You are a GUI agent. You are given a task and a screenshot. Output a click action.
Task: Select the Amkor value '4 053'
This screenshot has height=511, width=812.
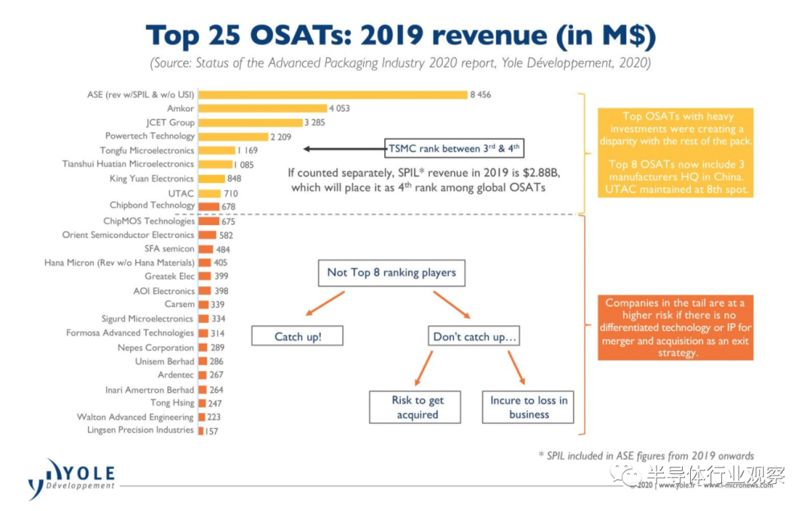(x=339, y=108)
